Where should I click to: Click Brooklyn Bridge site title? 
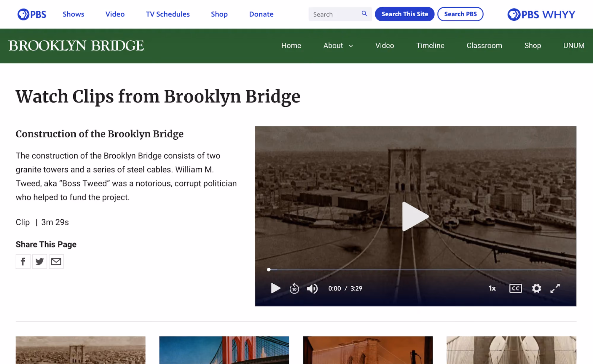pos(76,46)
